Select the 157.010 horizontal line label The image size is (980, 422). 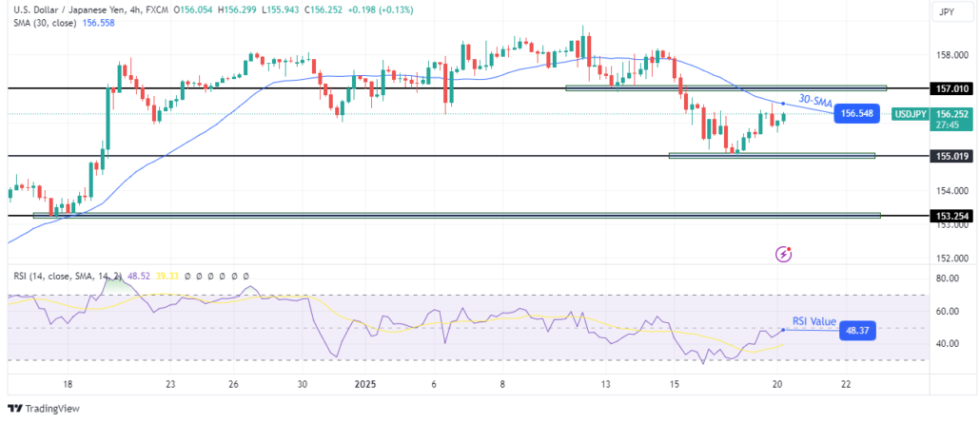[x=951, y=88]
